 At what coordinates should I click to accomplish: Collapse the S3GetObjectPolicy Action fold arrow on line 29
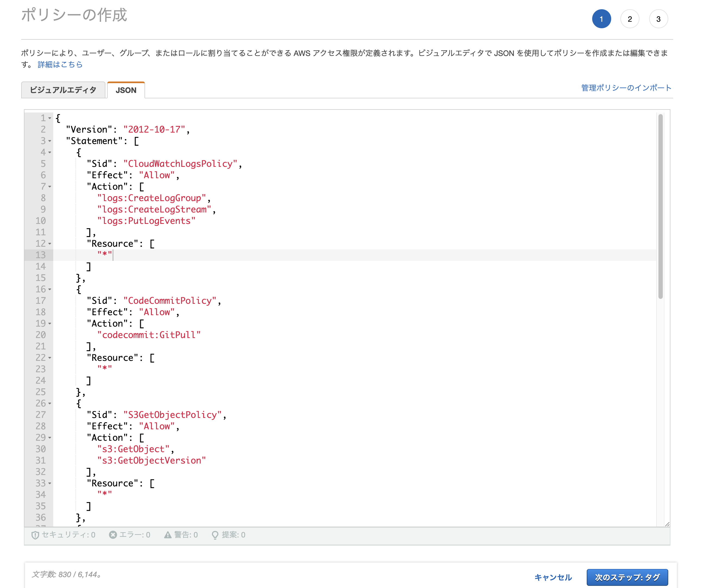click(x=49, y=438)
